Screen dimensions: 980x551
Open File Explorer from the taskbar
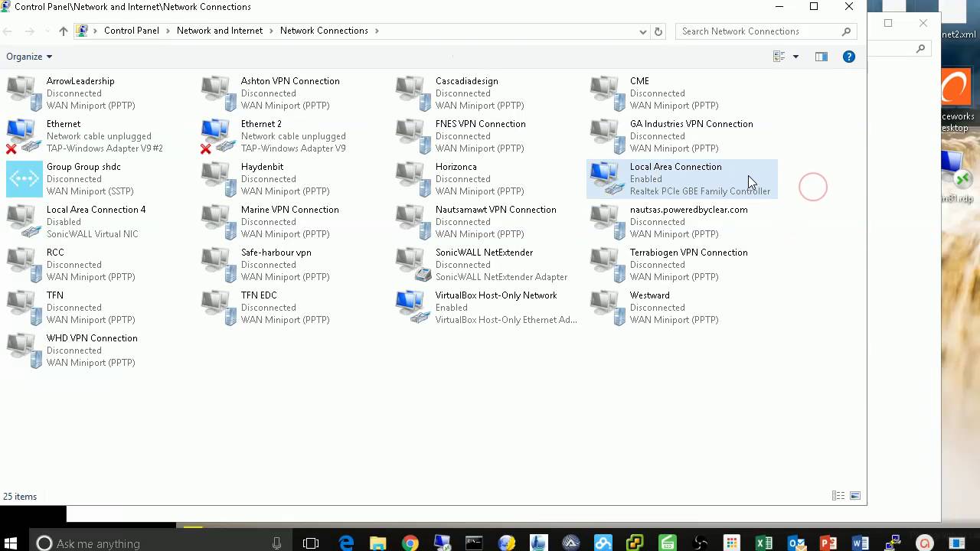click(378, 543)
